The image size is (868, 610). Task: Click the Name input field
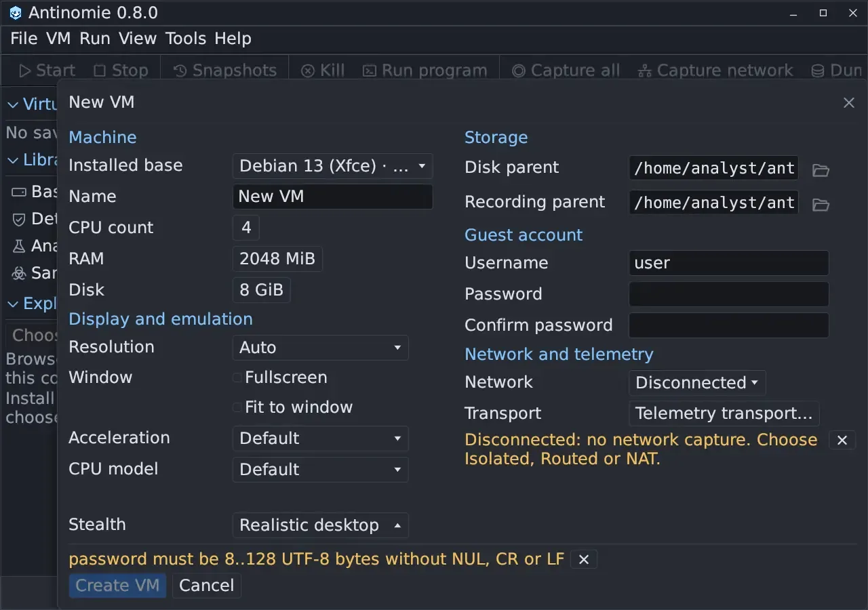332,197
